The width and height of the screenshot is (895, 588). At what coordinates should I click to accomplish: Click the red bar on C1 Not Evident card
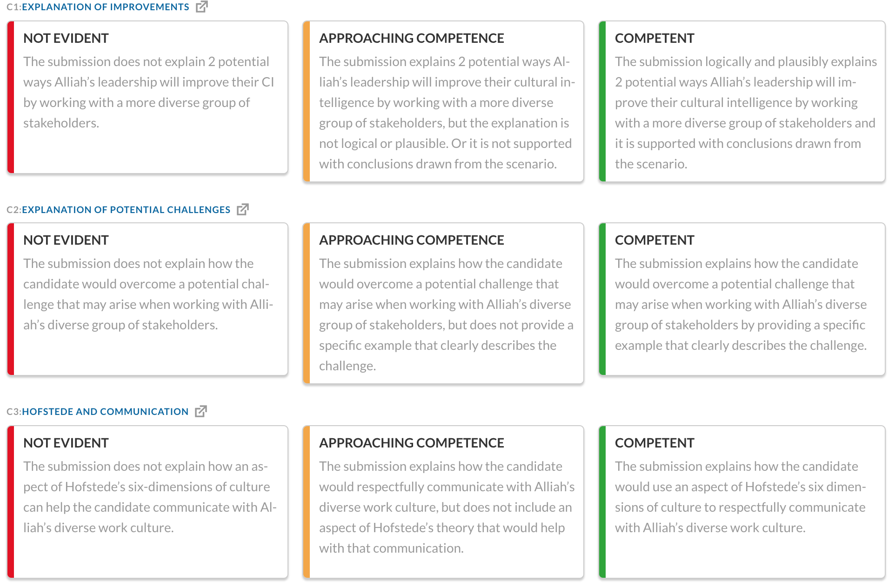pos(11,97)
